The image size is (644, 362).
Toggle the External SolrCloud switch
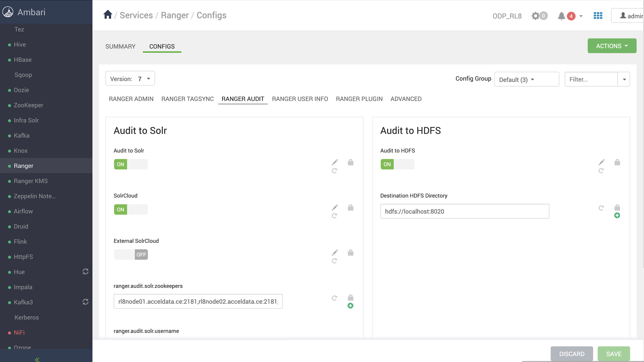(131, 255)
